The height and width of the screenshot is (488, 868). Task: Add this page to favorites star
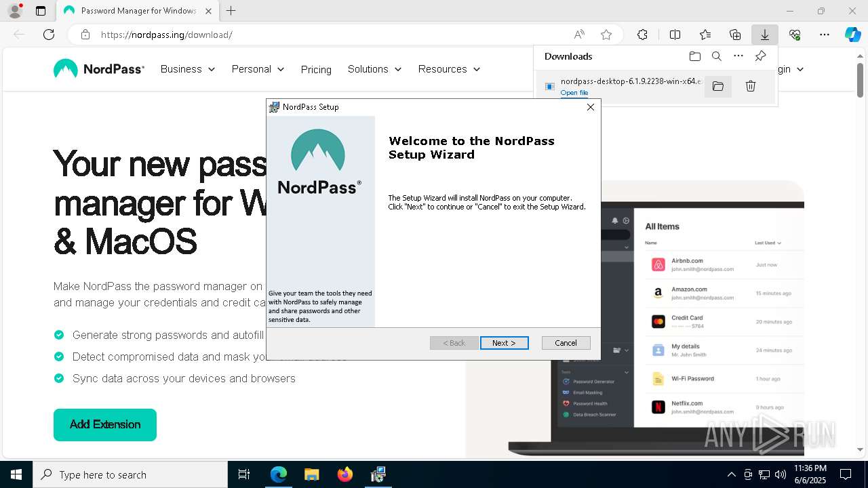click(x=606, y=35)
